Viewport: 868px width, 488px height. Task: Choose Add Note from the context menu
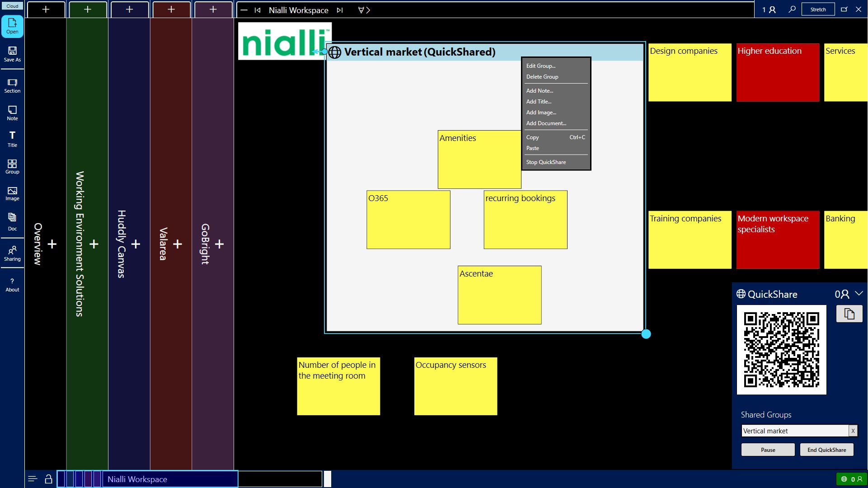coord(540,90)
